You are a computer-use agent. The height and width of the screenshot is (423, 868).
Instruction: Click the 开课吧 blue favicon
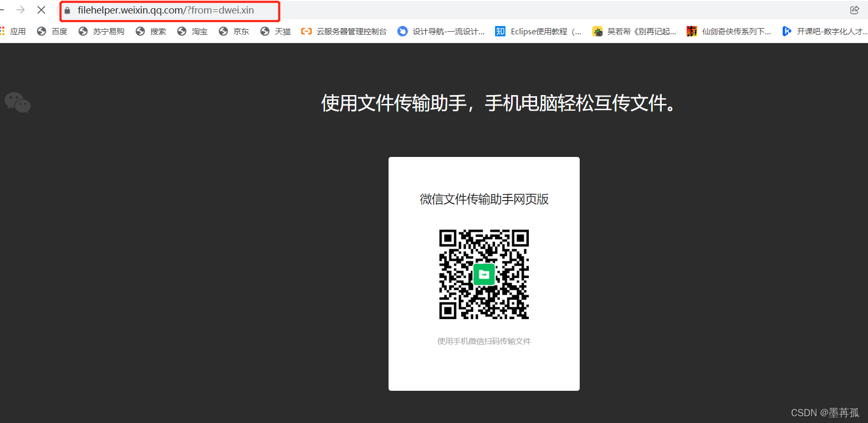[x=787, y=31]
